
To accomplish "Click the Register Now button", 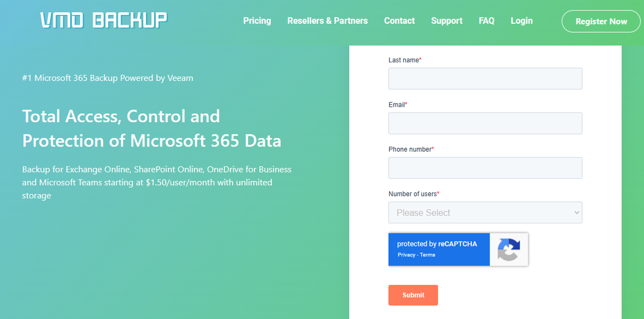I will [601, 21].
